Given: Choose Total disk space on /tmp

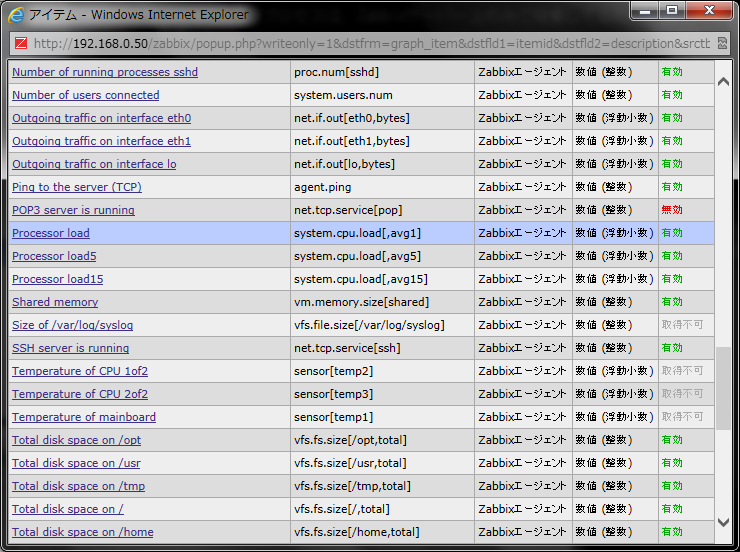Looking at the screenshot, I should point(78,486).
